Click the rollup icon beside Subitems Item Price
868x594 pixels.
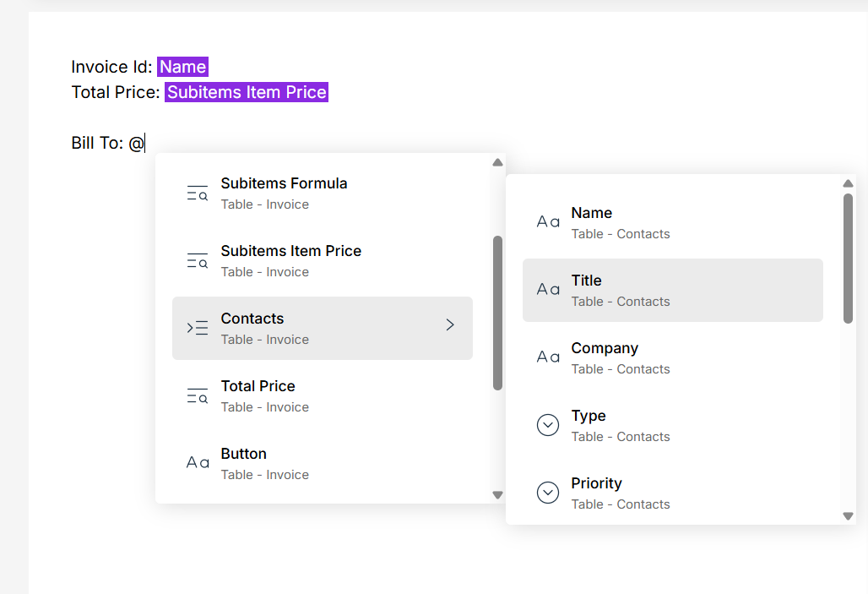[x=197, y=260]
